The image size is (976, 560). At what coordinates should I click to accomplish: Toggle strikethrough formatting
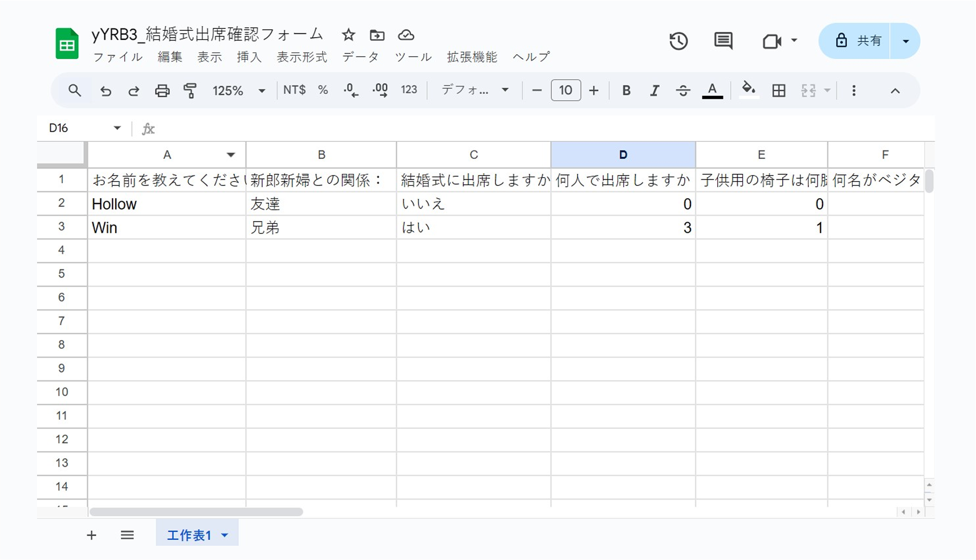683,90
